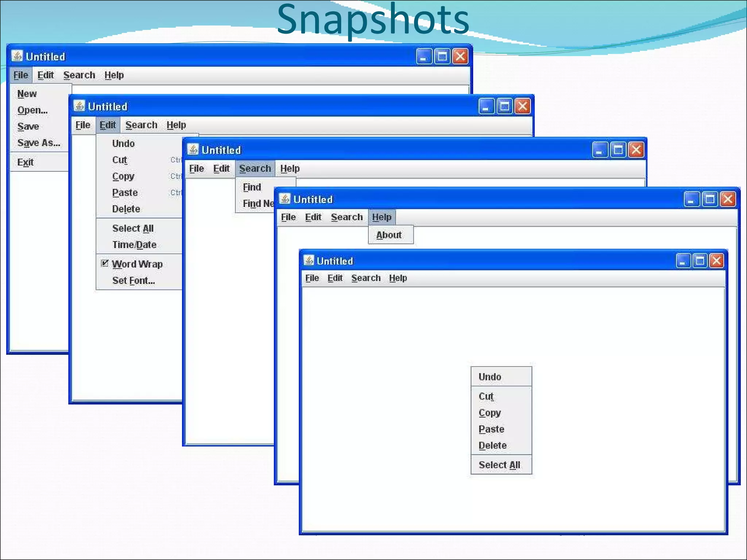
Task: Click Help in the first window's menu bar
Action: click(114, 75)
